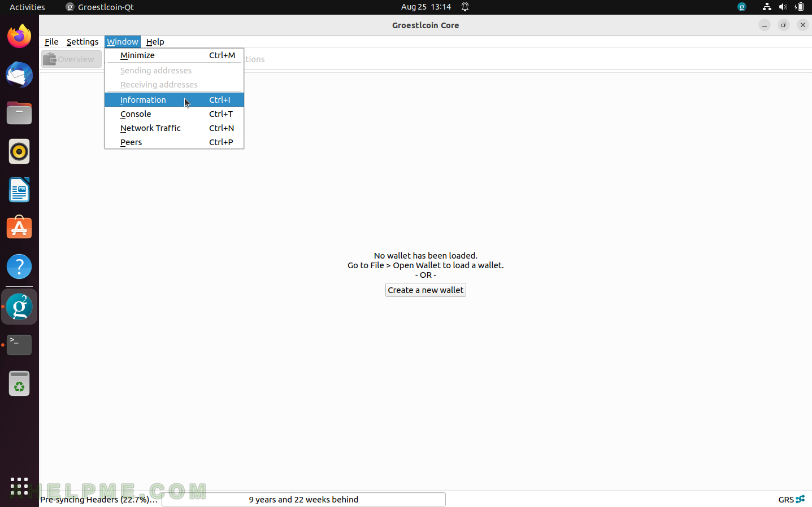Open Network Traffic from Window menu
Viewport: 812px width, 507px height.
pyautogui.click(x=174, y=128)
